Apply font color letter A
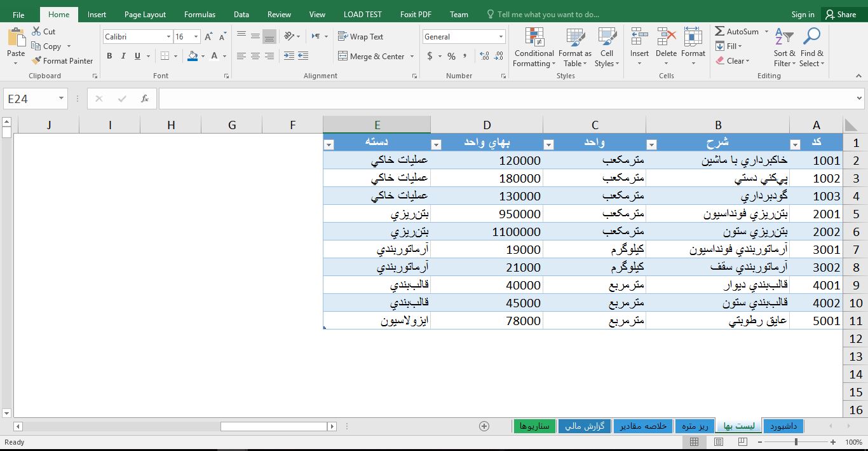The width and height of the screenshot is (868, 451). point(215,56)
